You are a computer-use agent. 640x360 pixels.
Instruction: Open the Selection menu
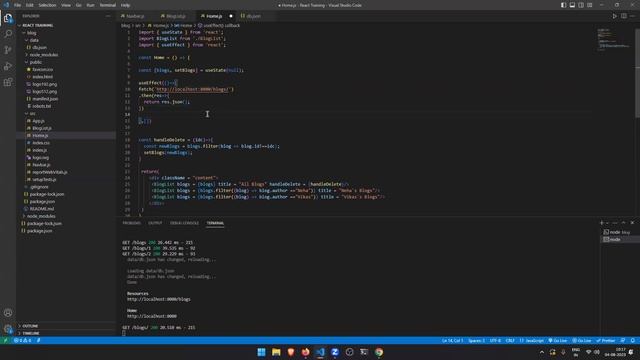(47, 5)
